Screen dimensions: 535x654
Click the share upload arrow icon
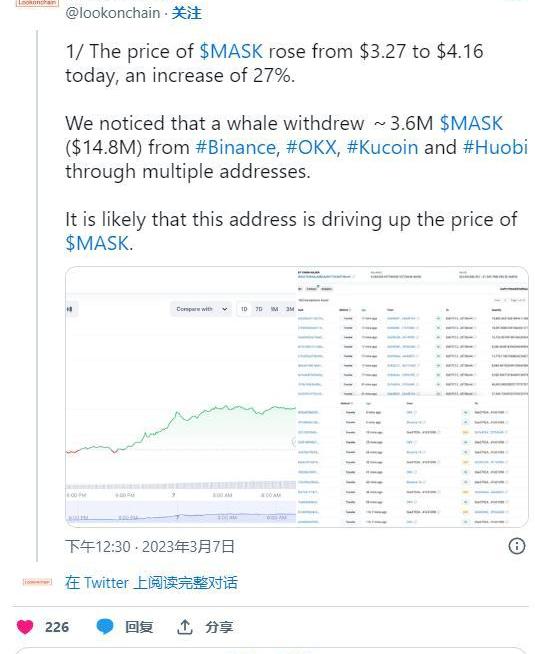(185, 626)
